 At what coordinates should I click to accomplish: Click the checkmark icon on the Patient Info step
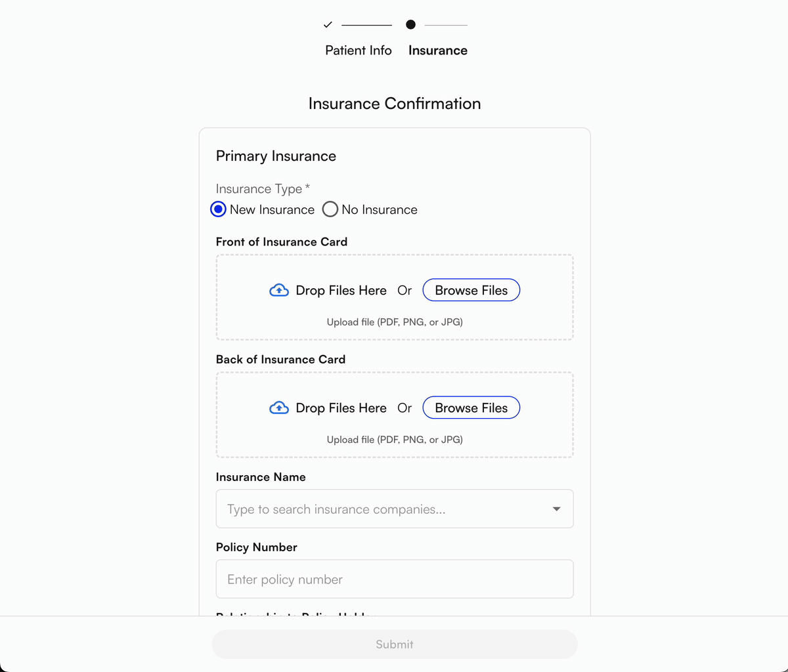coord(327,24)
